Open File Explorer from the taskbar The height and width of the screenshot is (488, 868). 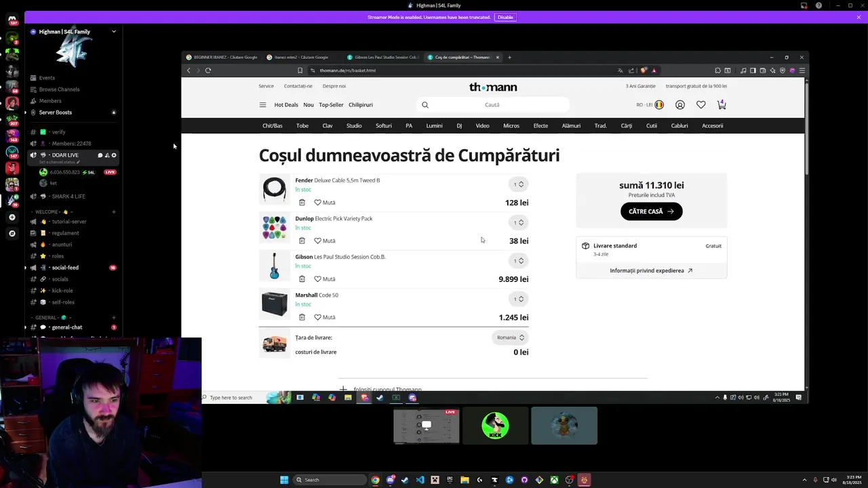tap(465, 480)
